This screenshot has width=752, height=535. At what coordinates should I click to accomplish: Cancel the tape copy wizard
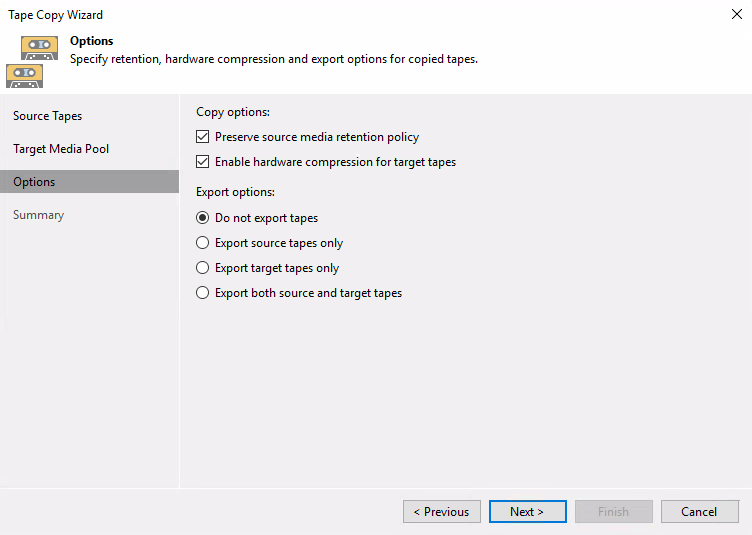(x=700, y=512)
